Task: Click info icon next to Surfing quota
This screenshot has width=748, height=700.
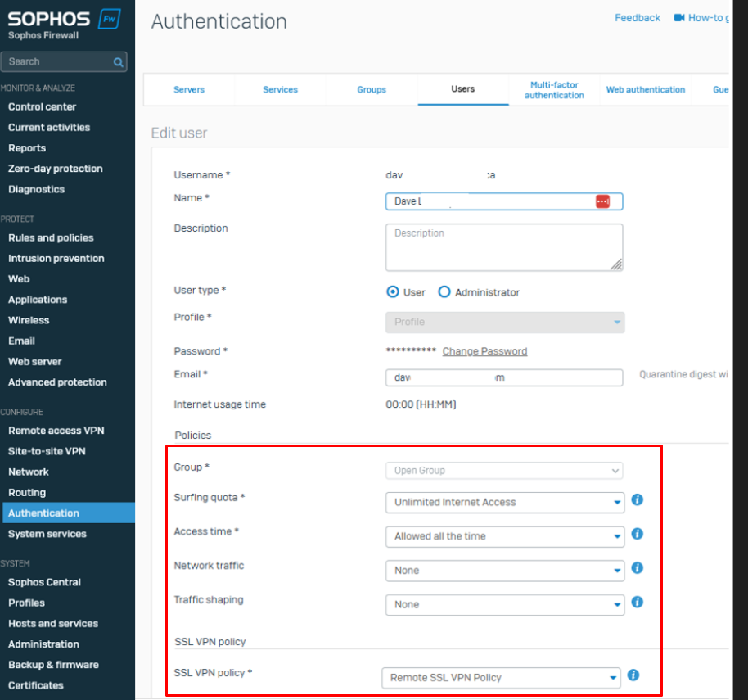Action: 637,499
